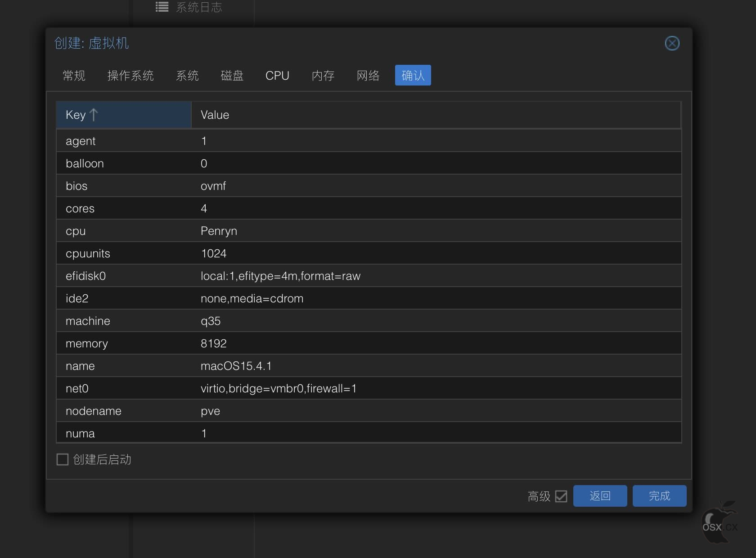756x558 pixels.
Task: Select the cores row
Action: (x=369, y=208)
